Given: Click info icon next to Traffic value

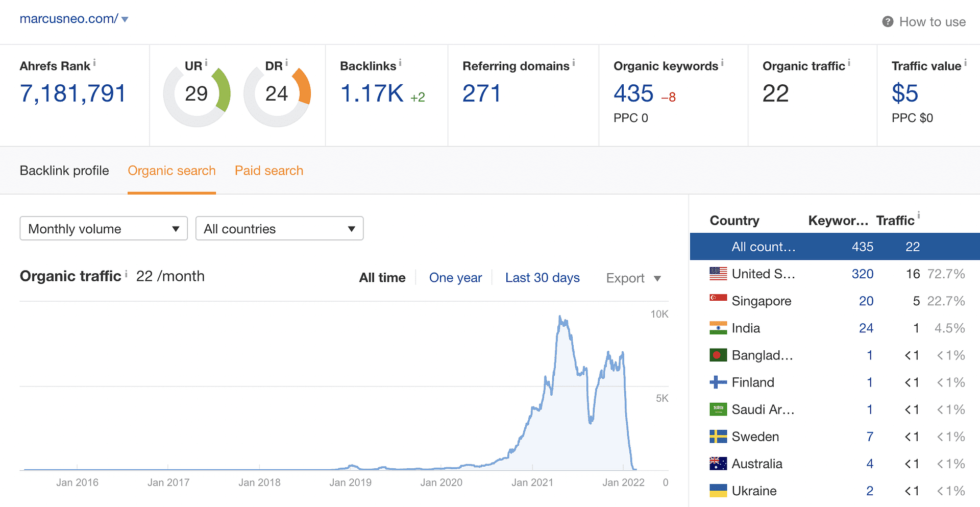Looking at the screenshot, I should tap(965, 63).
